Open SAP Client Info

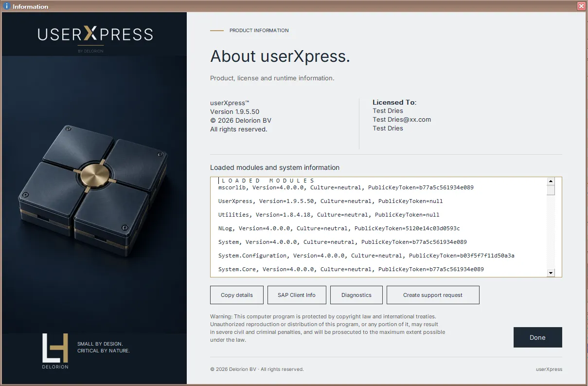pyautogui.click(x=297, y=295)
